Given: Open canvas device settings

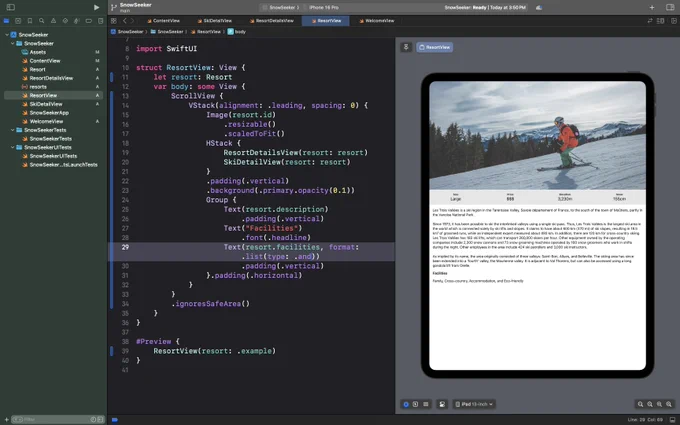Looking at the screenshot, I should (442, 404).
